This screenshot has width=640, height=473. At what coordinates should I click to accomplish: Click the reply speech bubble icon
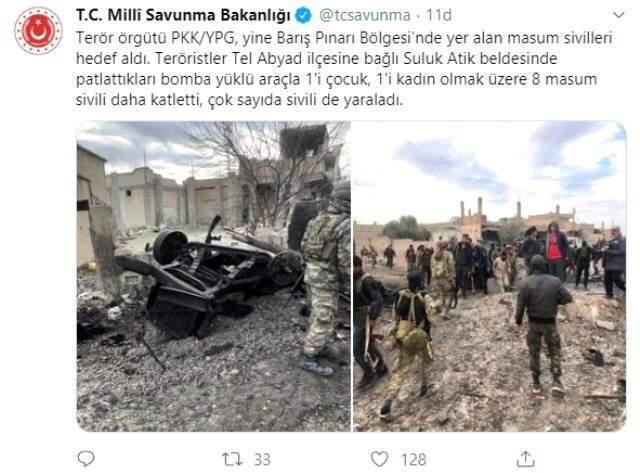pyautogui.click(x=86, y=459)
